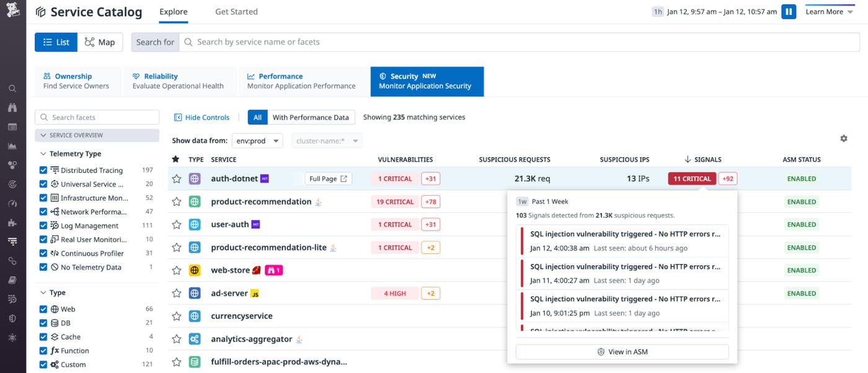Open the shield Security icon in sidebar
868x373 pixels.
click(12, 318)
